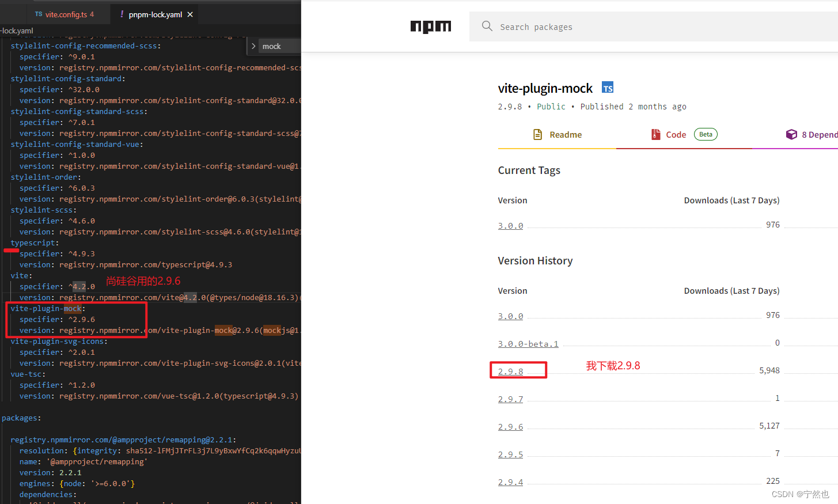The height and width of the screenshot is (504, 838).
Task: Click the Code tab file icon
Action: [x=655, y=134]
